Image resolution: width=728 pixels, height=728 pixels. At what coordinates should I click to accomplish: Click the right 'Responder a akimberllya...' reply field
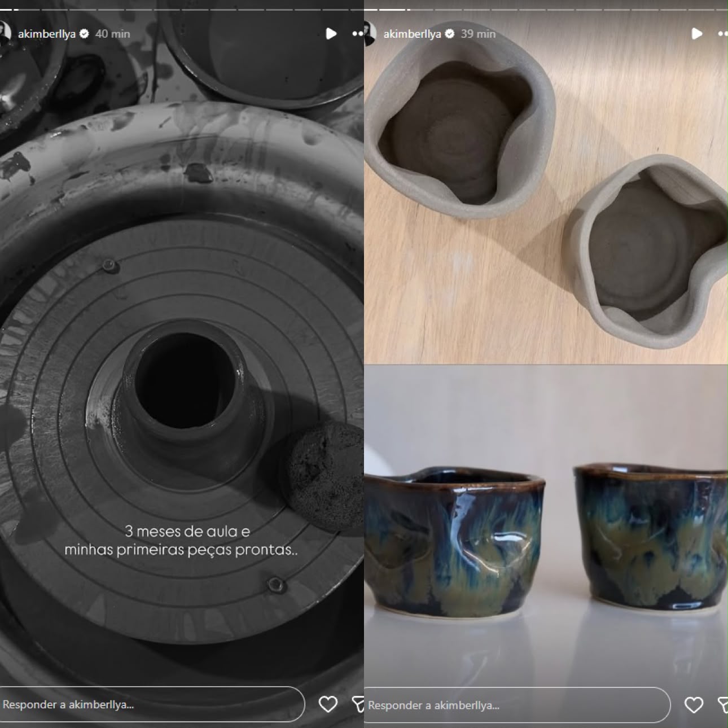click(x=518, y=705)
